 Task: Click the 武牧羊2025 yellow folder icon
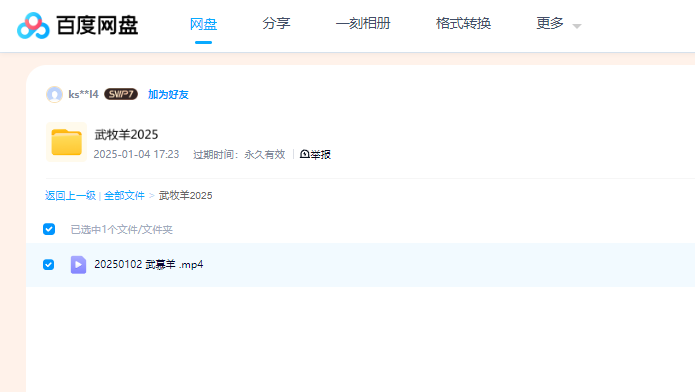point(66,142)
